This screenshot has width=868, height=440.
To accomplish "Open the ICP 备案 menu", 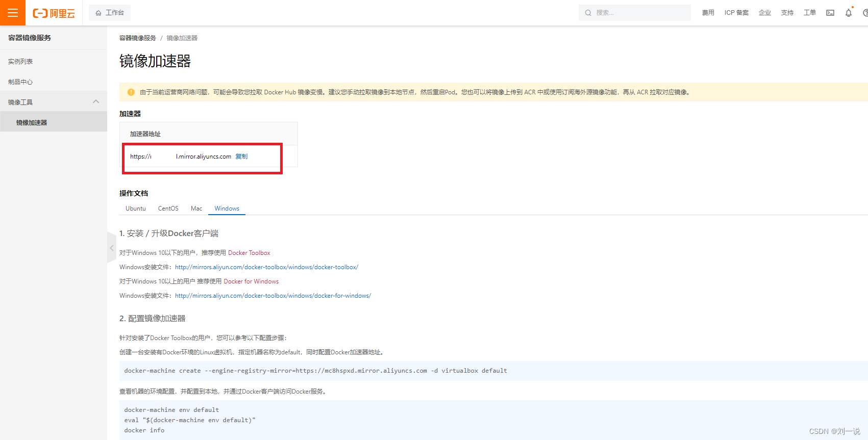I will click(x=736, y=13).
